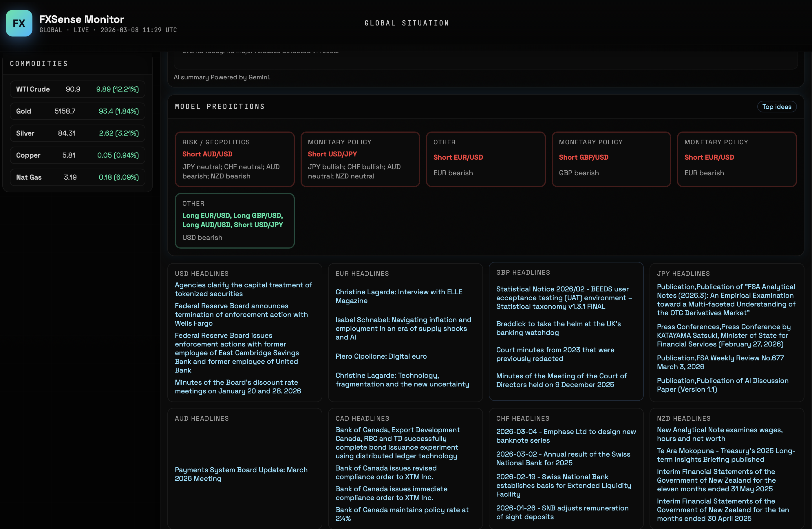Select the Gold commodity row
Screen dimensions: 812x529
(77, 111)
